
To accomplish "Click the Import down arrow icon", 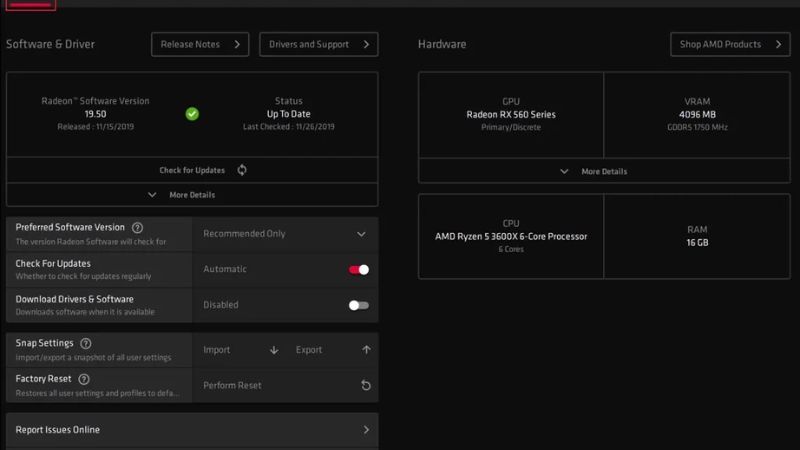I will pyautogui.click(x=274, y=350).
